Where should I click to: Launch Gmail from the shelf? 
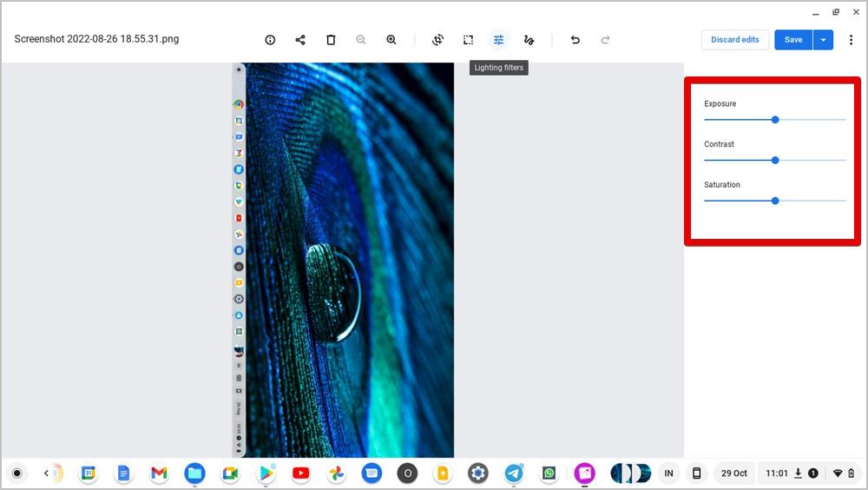point(159,473)
